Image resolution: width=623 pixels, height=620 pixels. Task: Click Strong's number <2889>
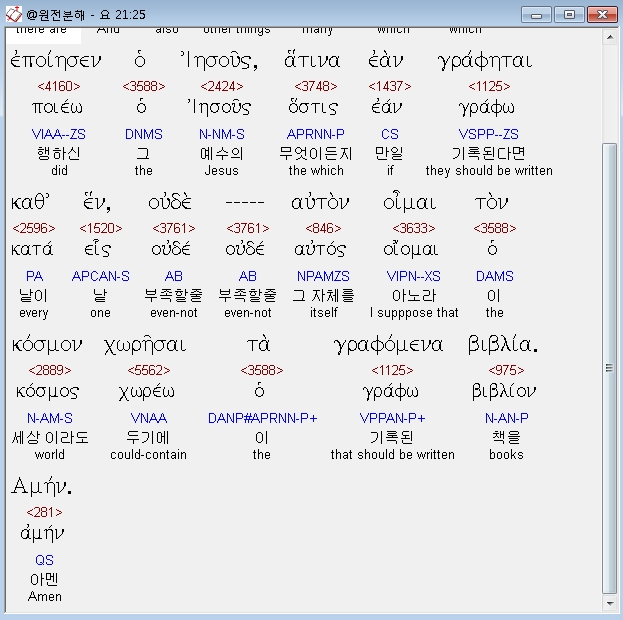click(50, 370)
